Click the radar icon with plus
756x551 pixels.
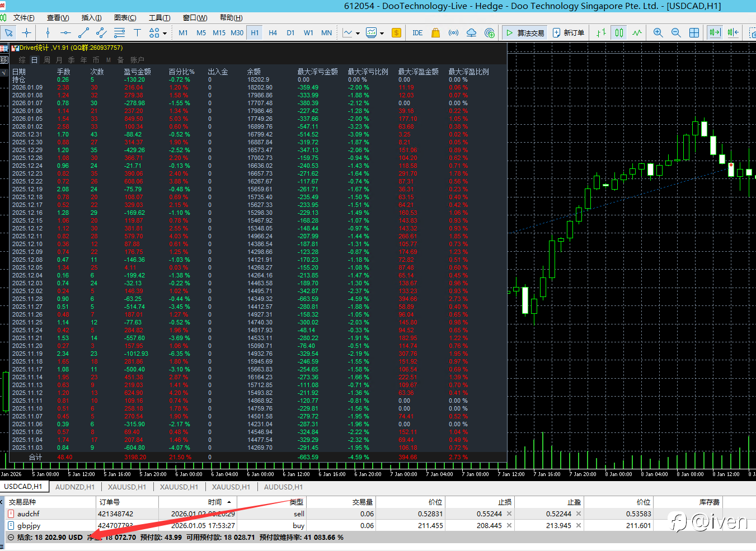(490, 32)
